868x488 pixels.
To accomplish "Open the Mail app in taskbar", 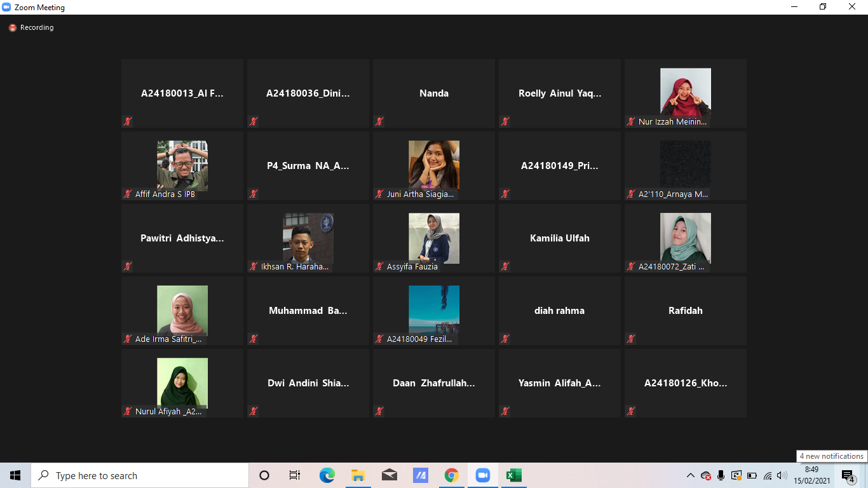I will click(x=389, y=475).
